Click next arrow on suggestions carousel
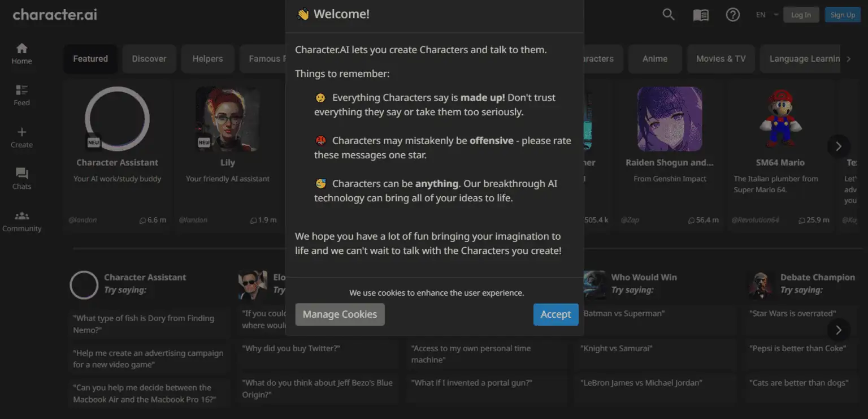This screenshot has height=419, width=868. click(x=839, y=330)
